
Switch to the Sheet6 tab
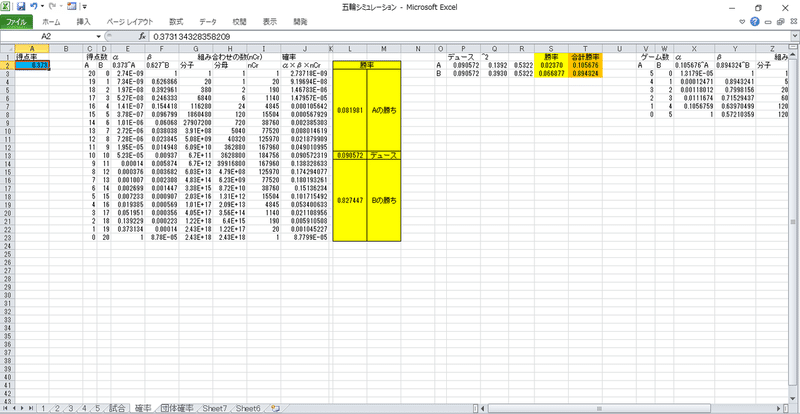(248, 408)
